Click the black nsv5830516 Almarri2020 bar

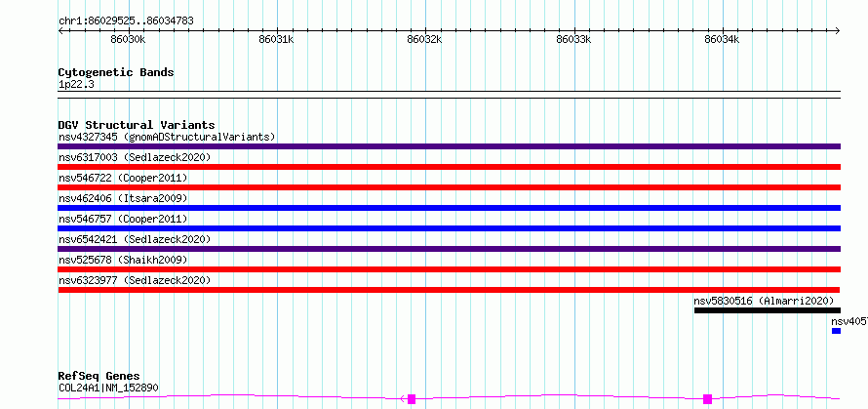(768, 310)
